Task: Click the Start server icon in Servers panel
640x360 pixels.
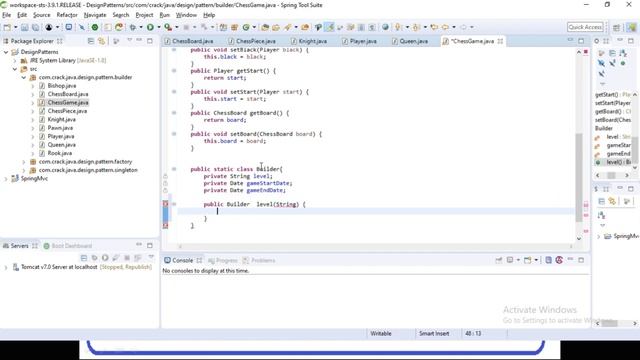Action: [x=105, y=258]
